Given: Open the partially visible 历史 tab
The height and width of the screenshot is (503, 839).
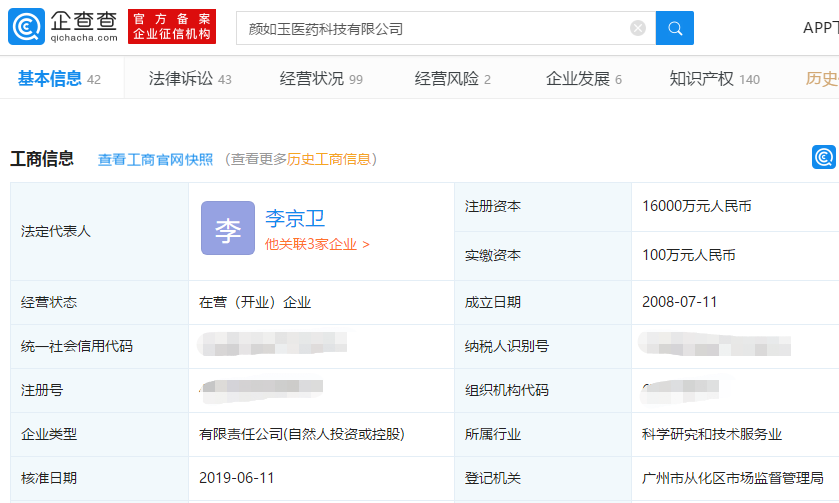Looking at the screenshot, I should [822, 79].
